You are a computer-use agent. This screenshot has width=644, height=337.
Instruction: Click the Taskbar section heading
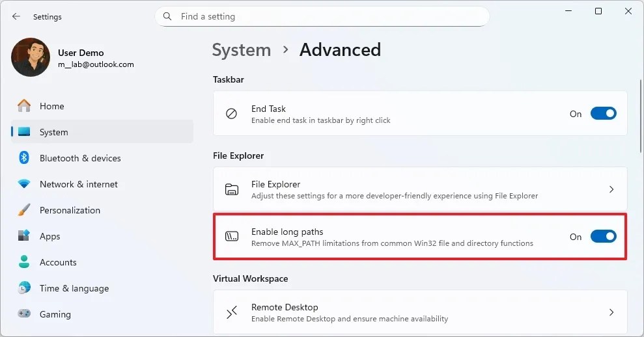[229, 79]
